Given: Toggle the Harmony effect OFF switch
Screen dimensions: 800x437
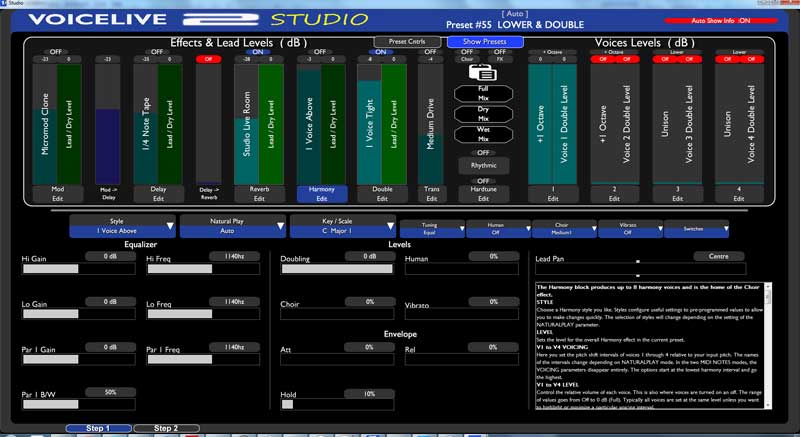Looking at the screenshot, I should (320, 52).
